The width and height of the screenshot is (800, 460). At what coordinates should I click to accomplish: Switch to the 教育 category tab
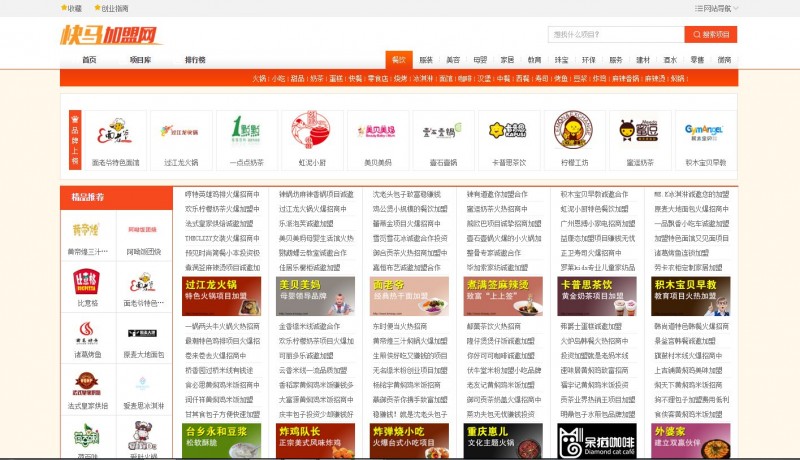[x=534, y=60]
